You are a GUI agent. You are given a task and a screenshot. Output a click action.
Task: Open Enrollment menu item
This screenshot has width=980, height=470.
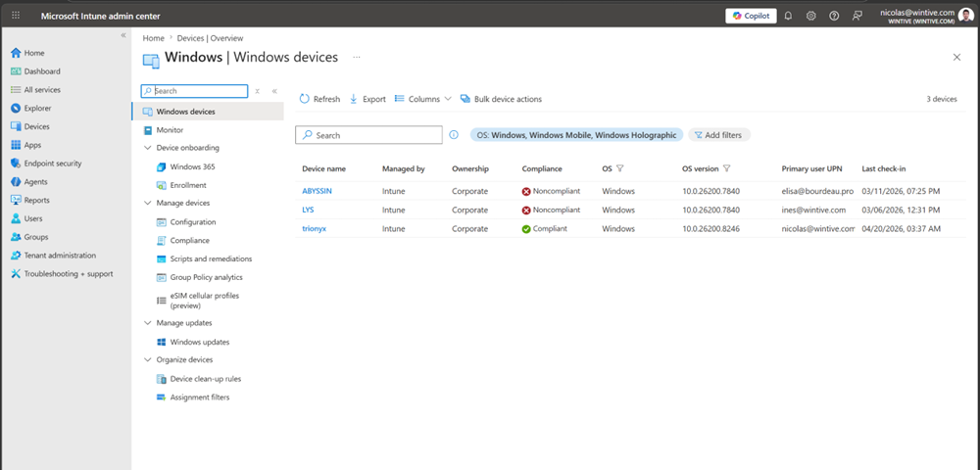[x=188, y=185]
